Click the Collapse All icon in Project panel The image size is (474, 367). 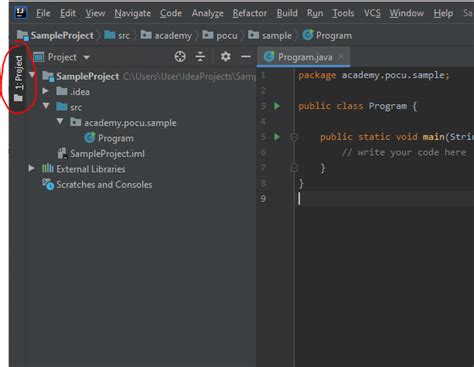(x=200, y=57)
